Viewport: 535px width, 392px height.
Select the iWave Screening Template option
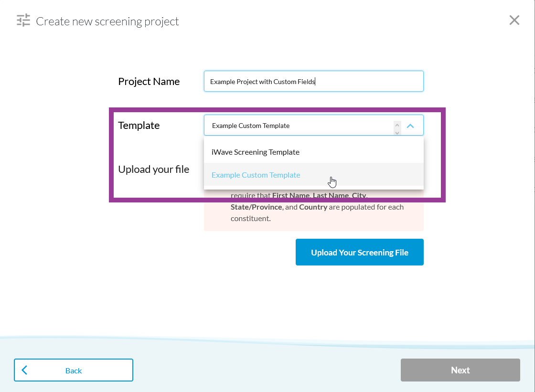[255, 152]
